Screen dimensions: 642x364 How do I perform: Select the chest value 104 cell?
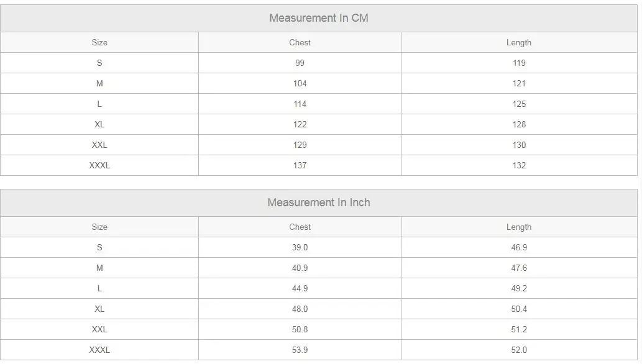(300, 83)
